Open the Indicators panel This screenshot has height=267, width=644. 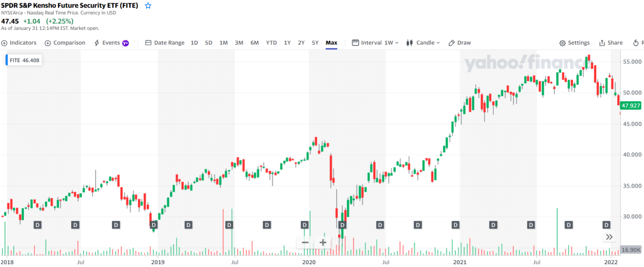(x=19, y=42)
